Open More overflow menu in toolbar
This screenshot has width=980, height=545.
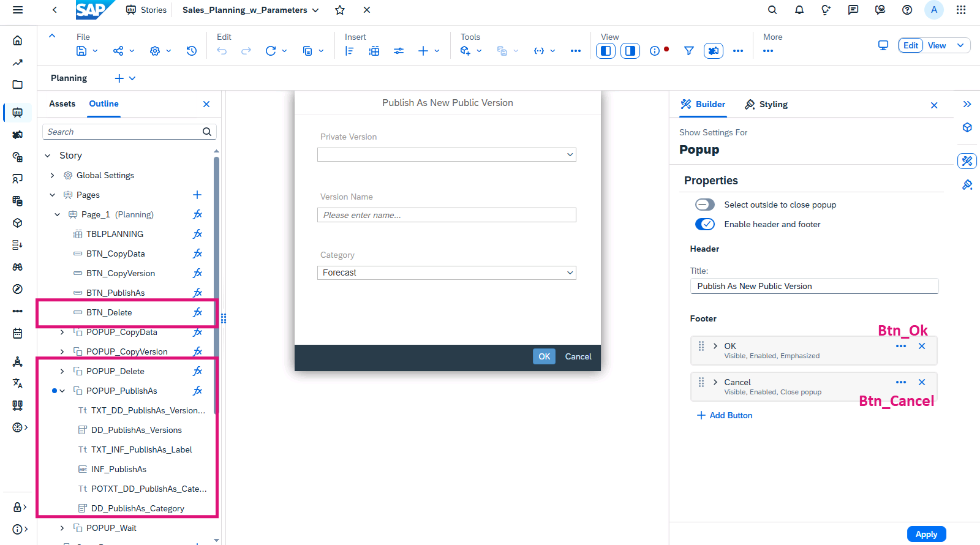tap(768, 51)
